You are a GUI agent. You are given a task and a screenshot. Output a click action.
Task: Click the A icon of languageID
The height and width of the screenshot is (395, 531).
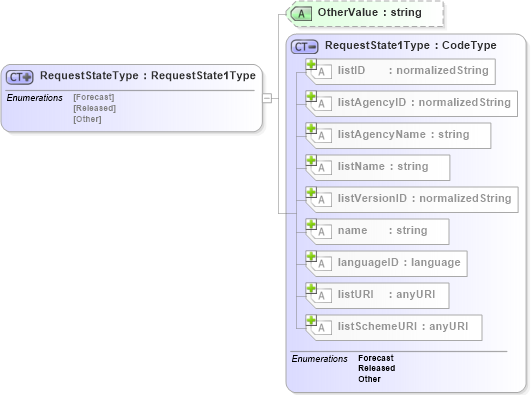tap(321, 264)
